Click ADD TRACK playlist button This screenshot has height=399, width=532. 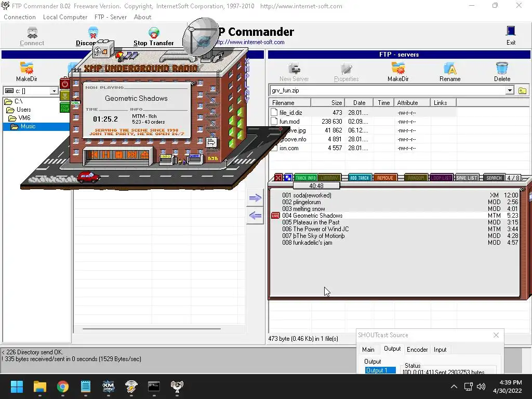(x=360, y=178)
